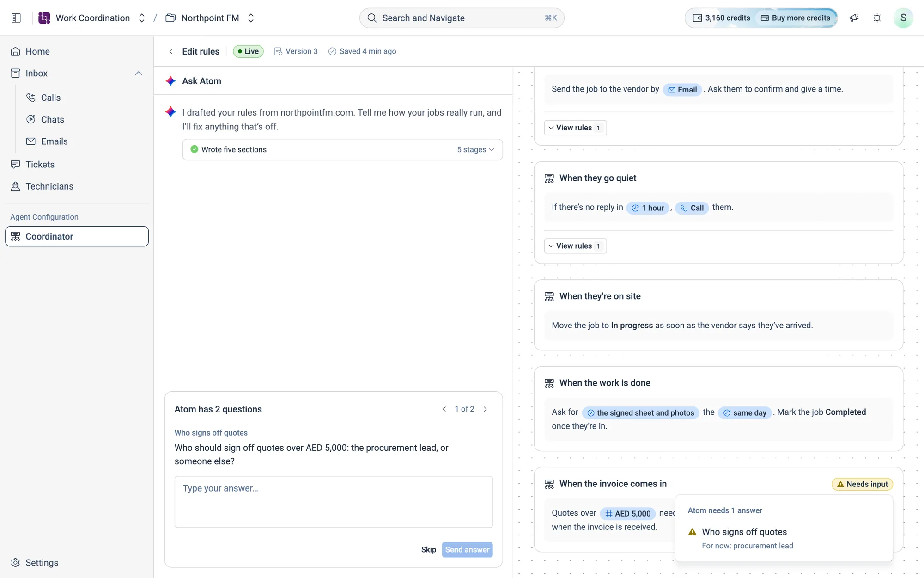
Task: Click the Ask Atom star icon
Action: pos(170,81)
